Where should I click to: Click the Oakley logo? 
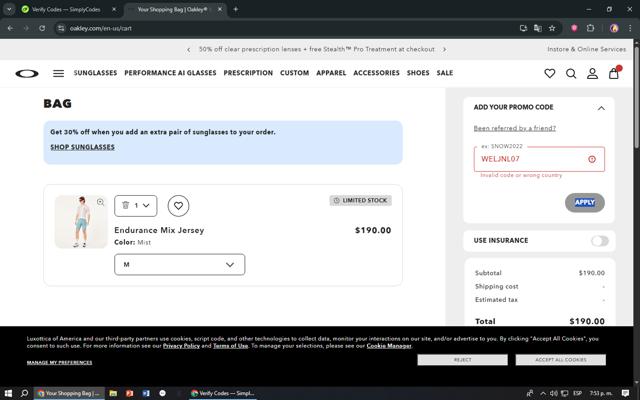(27, 73)
